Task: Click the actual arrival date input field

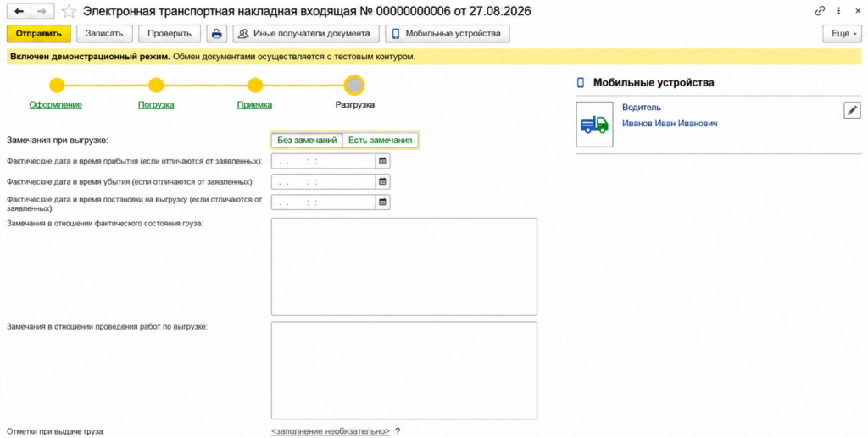Action: click(324, 161)
